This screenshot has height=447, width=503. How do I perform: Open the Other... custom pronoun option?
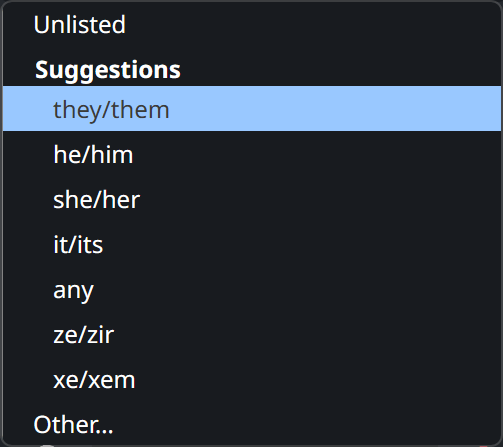click(x=252, y=424)
